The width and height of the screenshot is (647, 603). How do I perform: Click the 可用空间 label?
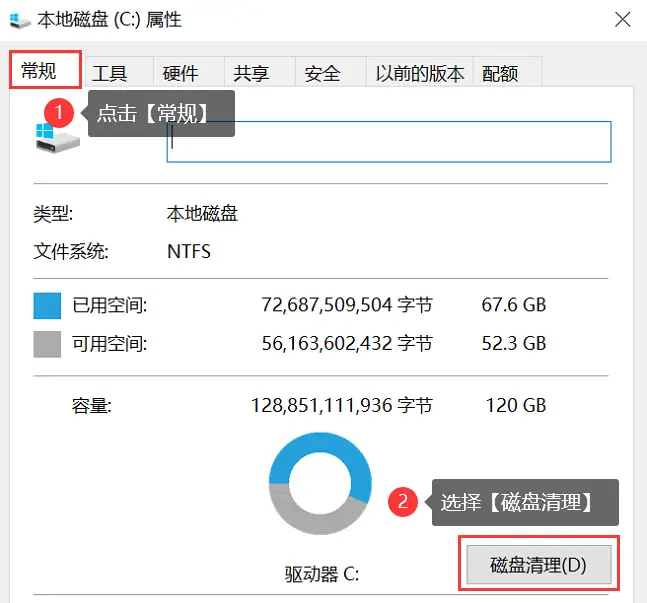pyautogui.click(x=109, y=344)
